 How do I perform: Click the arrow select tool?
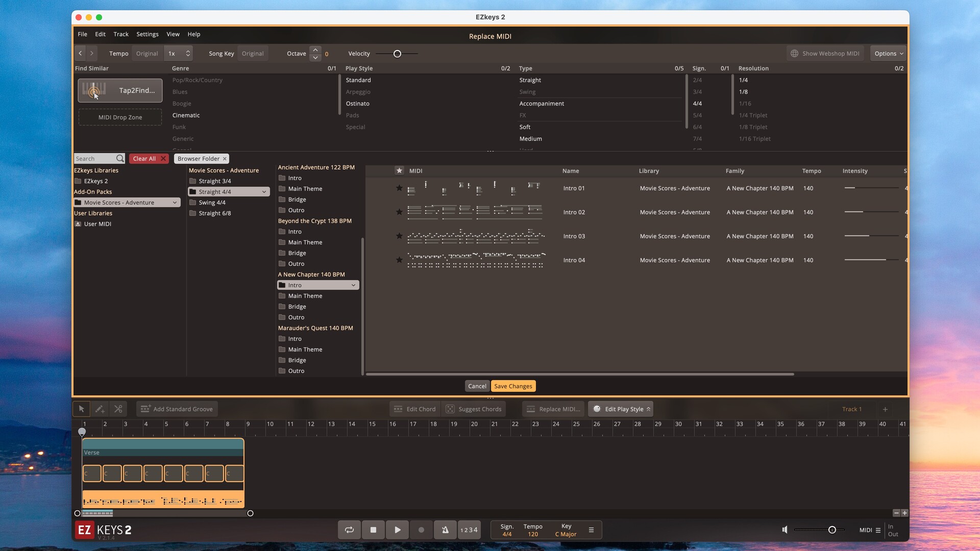(x=81, y=409)
